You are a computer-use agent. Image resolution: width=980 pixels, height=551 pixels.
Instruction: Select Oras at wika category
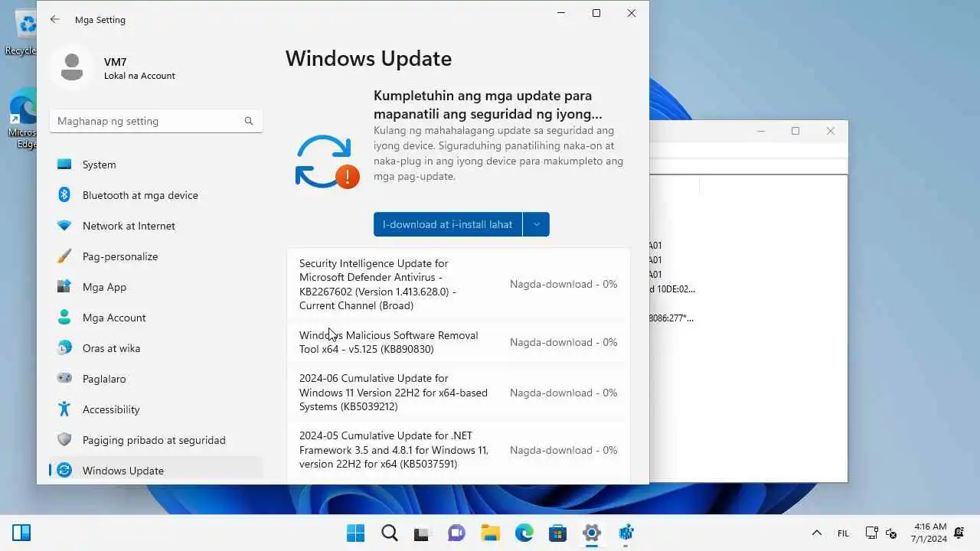pyautogui.click(x=156, y=348)
